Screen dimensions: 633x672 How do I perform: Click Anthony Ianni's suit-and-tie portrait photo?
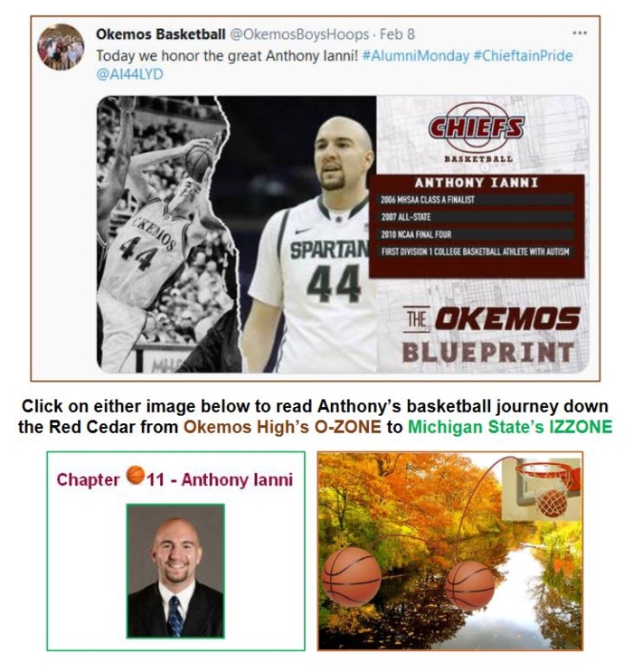[x=175, y=571]
